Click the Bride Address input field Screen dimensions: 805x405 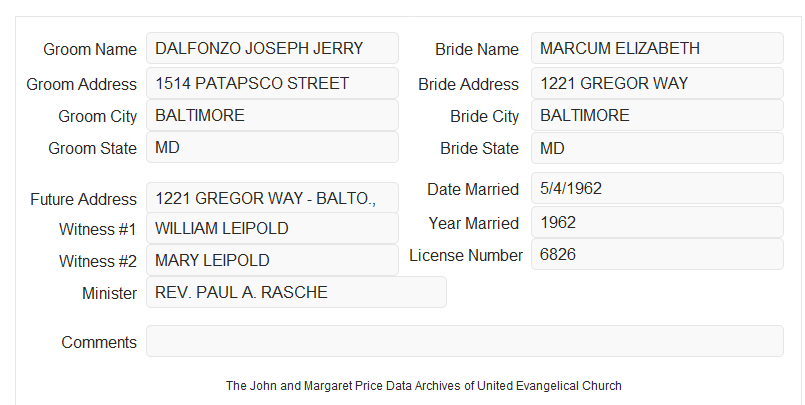point(657,83)
